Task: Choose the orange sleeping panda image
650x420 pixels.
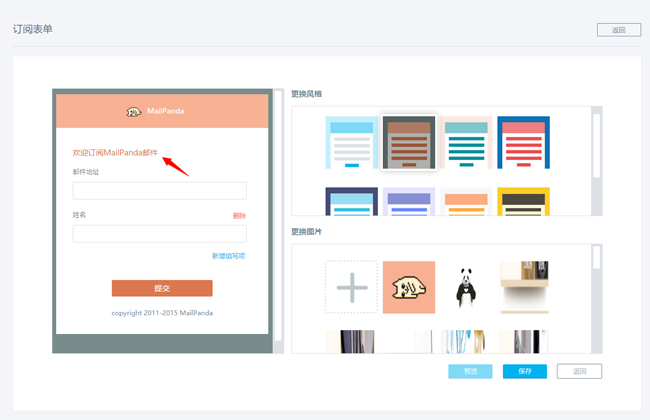Action: [x=409, y=287]
